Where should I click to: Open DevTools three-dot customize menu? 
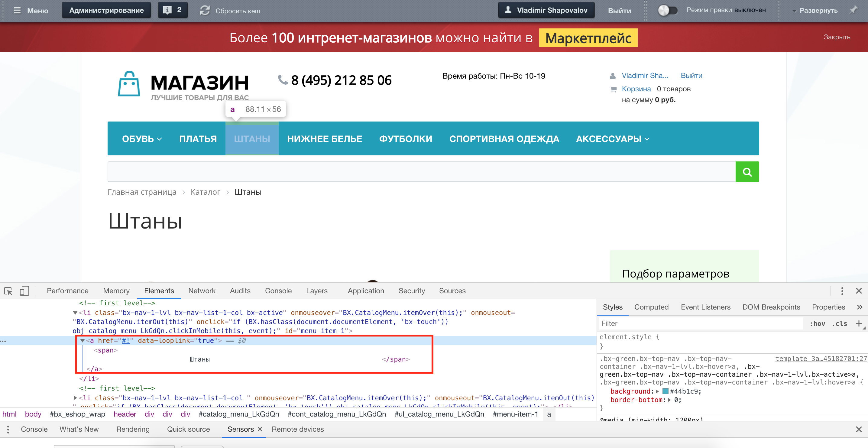pyautogui.click(x=842, y=291)
